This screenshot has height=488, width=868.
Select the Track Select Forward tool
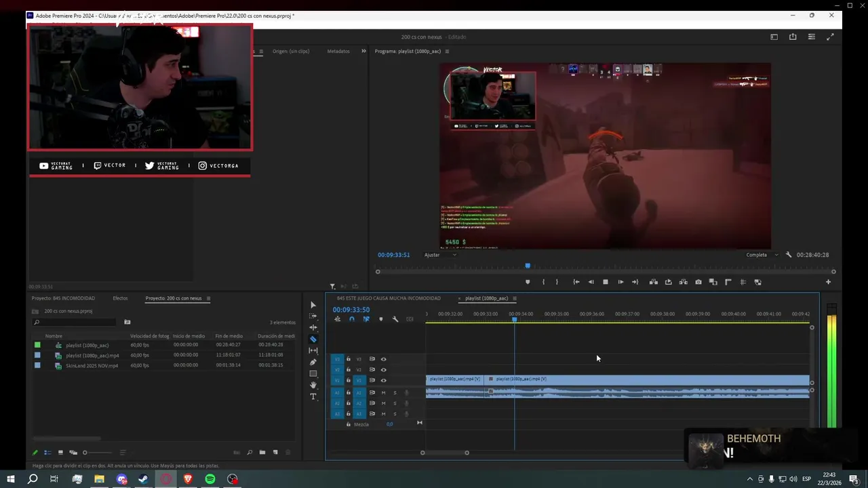(313, 317)
